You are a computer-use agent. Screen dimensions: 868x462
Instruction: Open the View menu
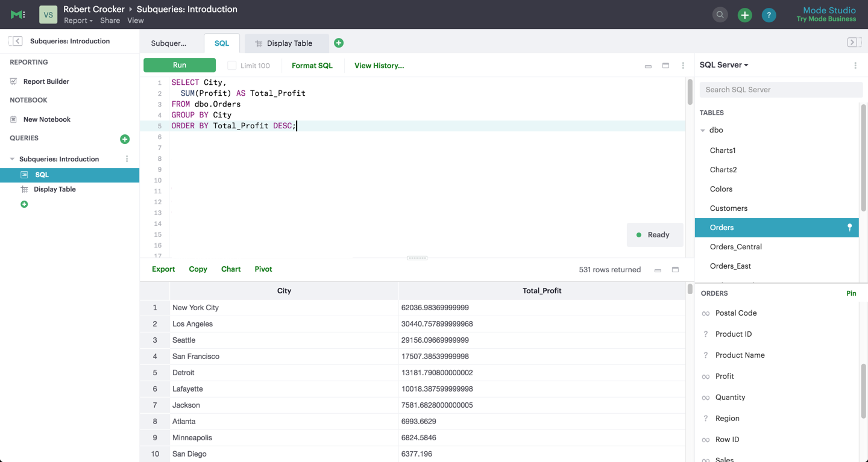tap(135, 20)
